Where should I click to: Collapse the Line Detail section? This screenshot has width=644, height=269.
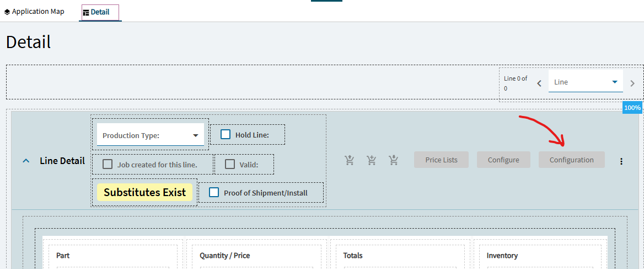click(26, 161)
